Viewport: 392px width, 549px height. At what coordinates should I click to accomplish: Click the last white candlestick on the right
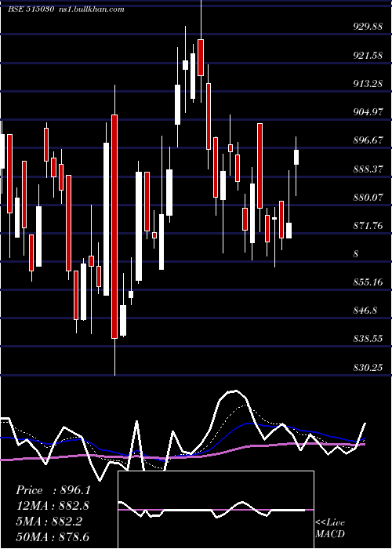(296, 157)
